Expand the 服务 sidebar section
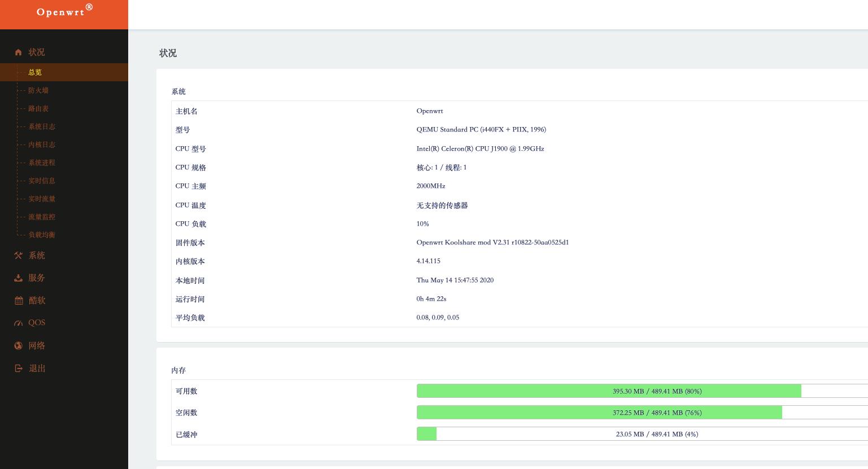The image size is (868, 469). coord(37,278)
